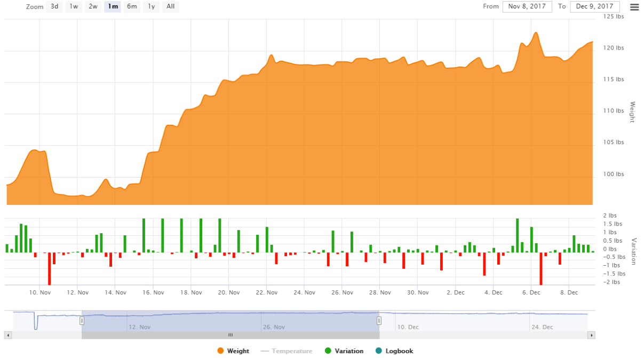Hide the Logbook series label
Image resolution: width=644 pixels, height=358 pixels.
pos(400,351)
